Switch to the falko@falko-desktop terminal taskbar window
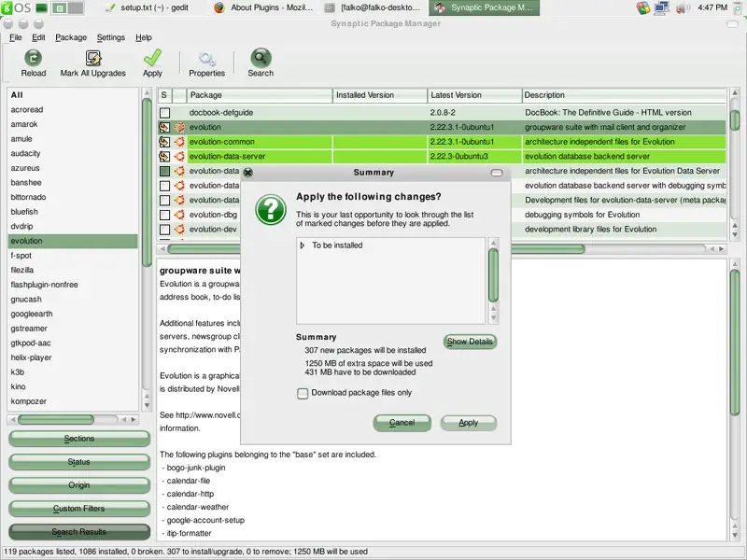This screenshot has height=560, width=747. pos(374,7)
